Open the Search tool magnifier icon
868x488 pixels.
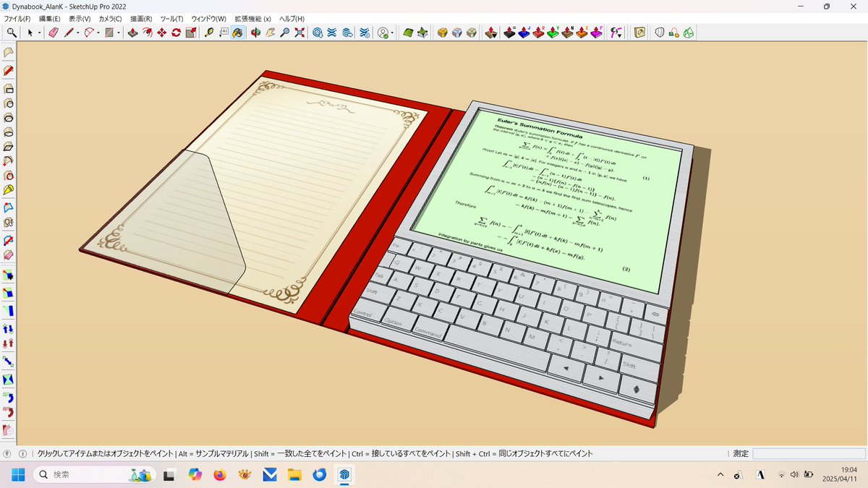[x=12, y=33]
